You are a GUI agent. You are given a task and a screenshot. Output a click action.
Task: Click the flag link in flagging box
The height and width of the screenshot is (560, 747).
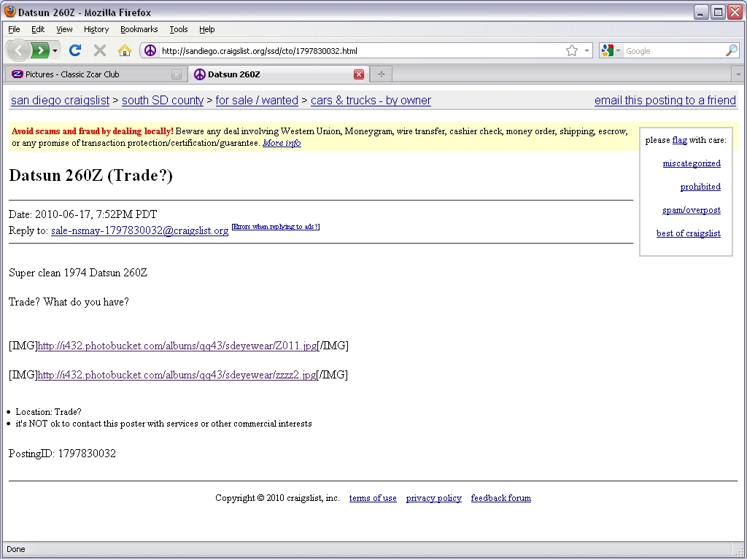pos(679,140)
